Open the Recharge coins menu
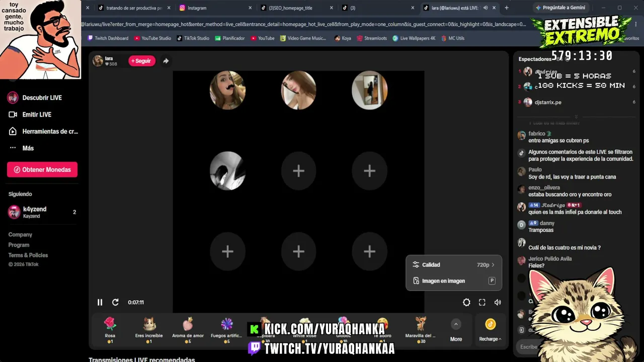 click(490, 330)
